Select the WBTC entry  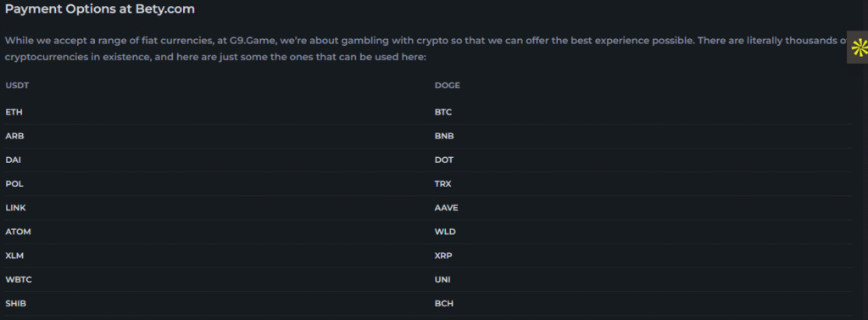point(19,279)
